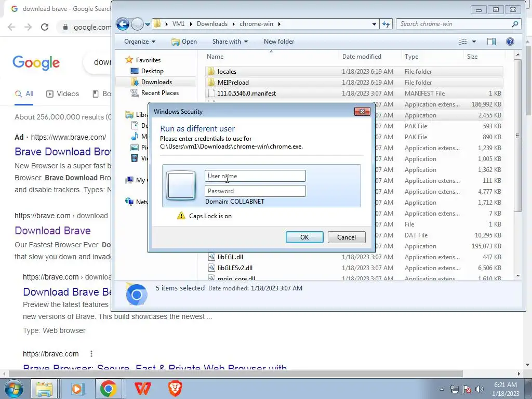Screen dimensions: 532x399
Task: Click the Music library icon
Action: (x=135, y=137)
